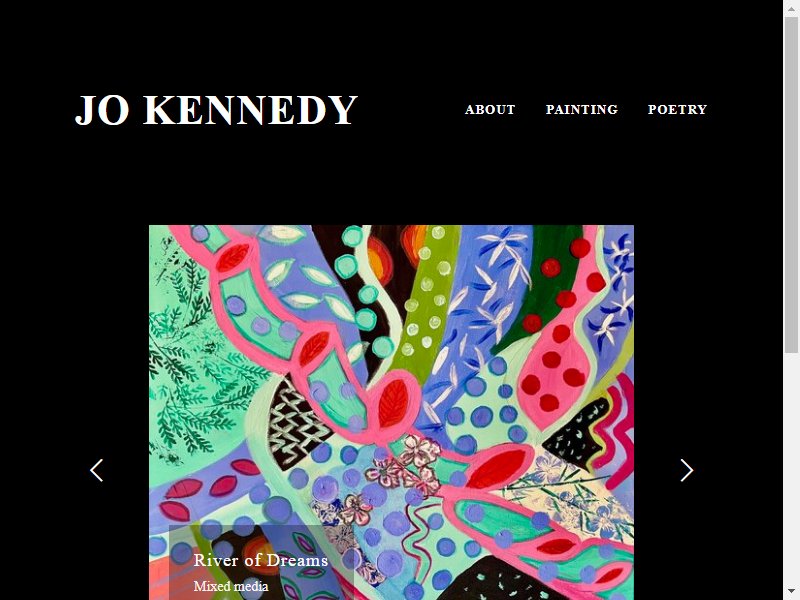
Task: Open the Painting menu item
Action: tap(582, 109)
